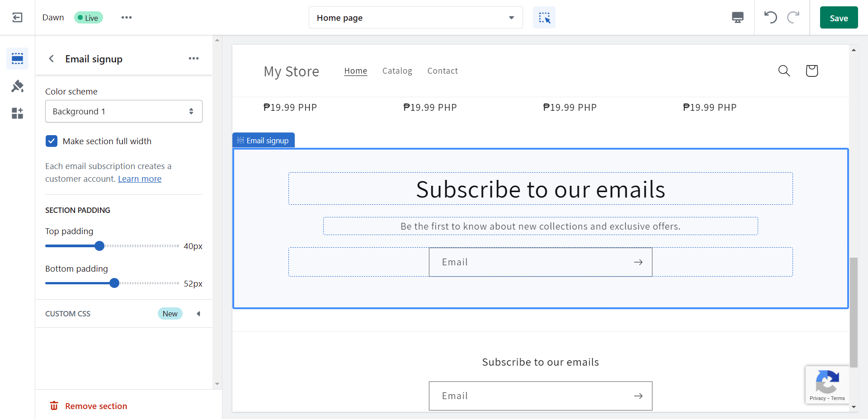Image resolution: width=868 pixels, height=419 pixels.
Task: Open the Contact store menu link
Action: click(443, 71)
